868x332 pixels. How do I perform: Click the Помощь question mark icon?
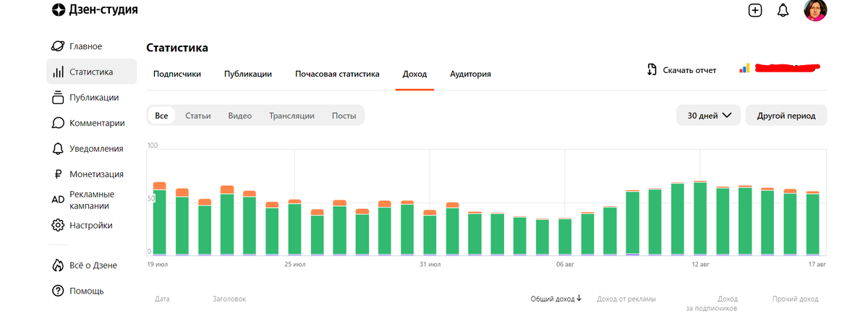(59, 291)
